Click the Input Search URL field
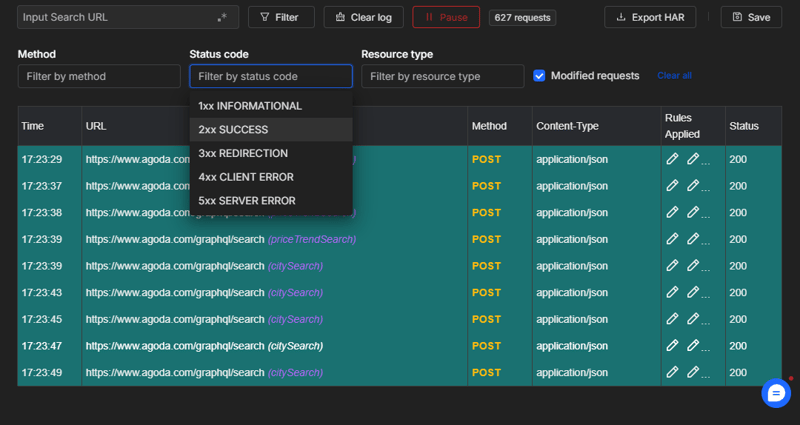 [x=115, y=17]
